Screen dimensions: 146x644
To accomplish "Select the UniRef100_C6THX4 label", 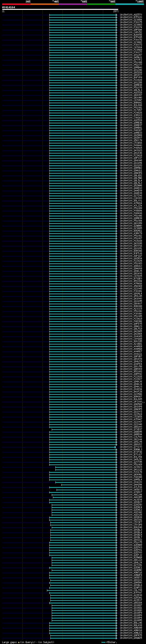I will (131, 47).
